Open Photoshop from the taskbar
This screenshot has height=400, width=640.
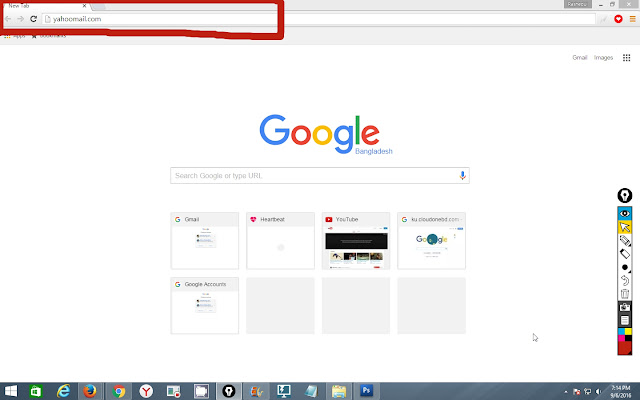(x=366, y=391)
